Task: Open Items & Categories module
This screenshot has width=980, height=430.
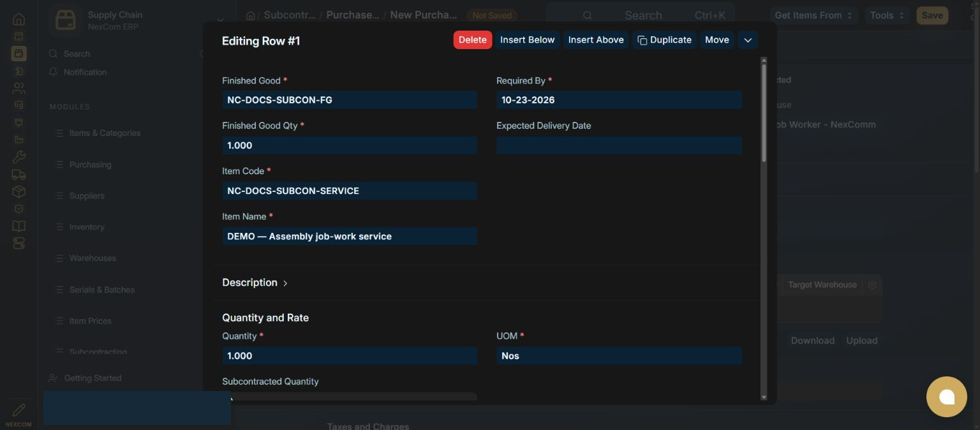Action: click(105, 133)
